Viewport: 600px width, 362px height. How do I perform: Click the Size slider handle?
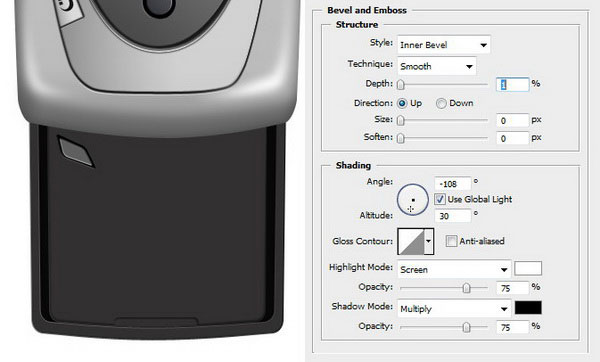tap(401, 121)
